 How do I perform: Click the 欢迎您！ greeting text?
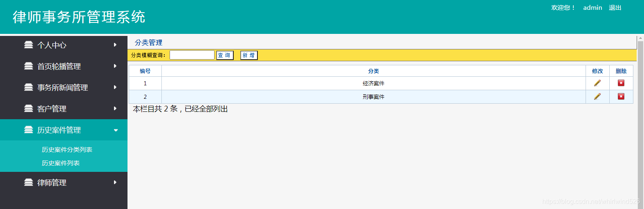click(x=563, y=7)
